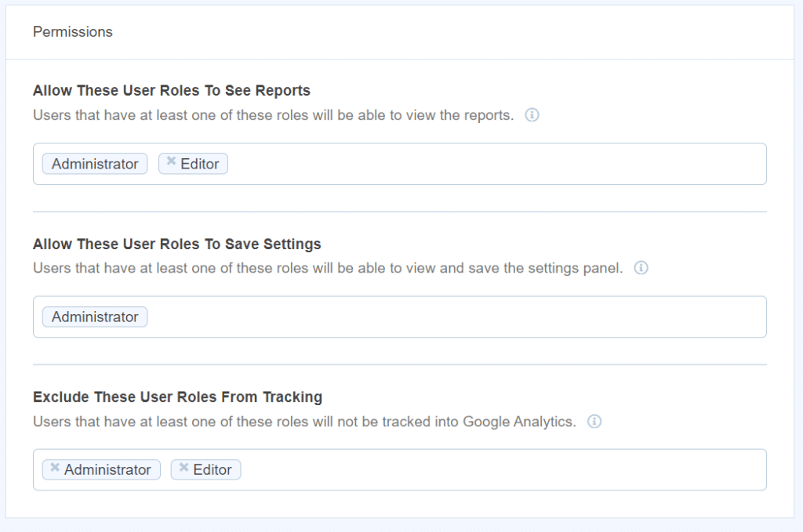Open the save settings info tooltip
Image resolution: width=803 pixels, height=532 pixels.
(641, 268)
